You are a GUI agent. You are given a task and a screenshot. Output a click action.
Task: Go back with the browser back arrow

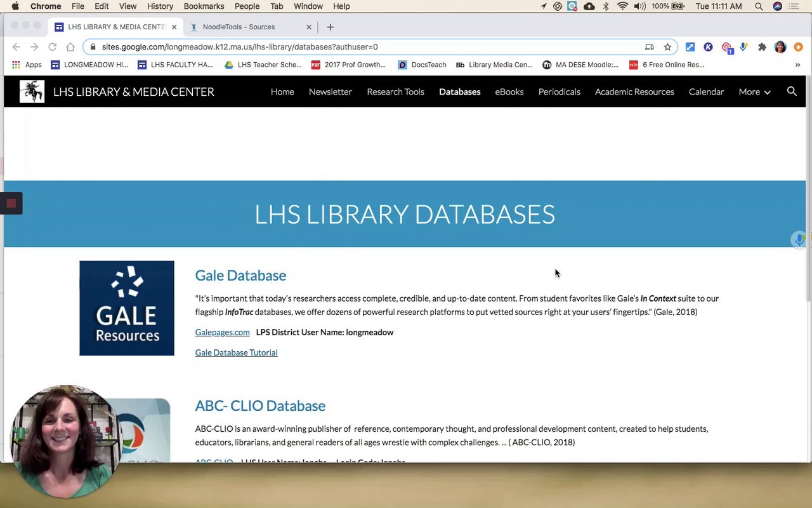click(16, 47)
